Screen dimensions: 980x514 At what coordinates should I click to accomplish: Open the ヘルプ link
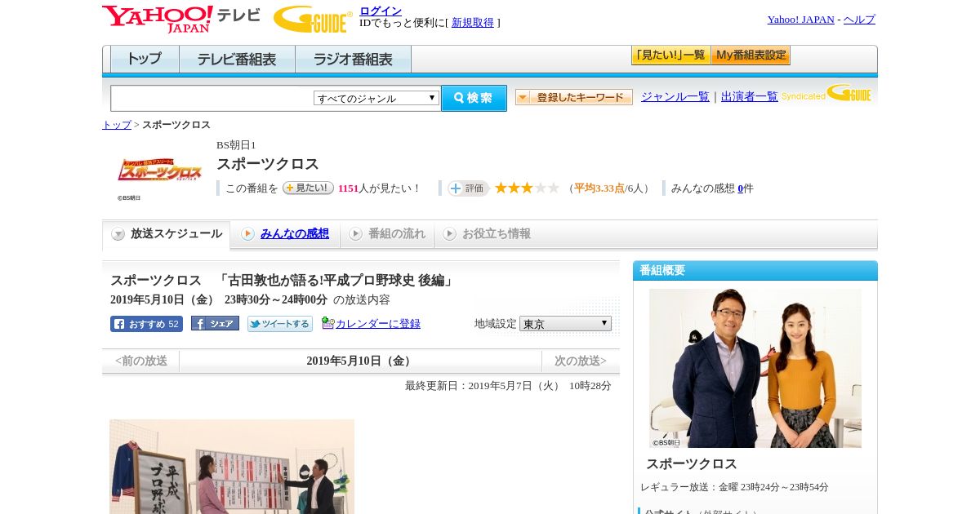pos(859,20)
